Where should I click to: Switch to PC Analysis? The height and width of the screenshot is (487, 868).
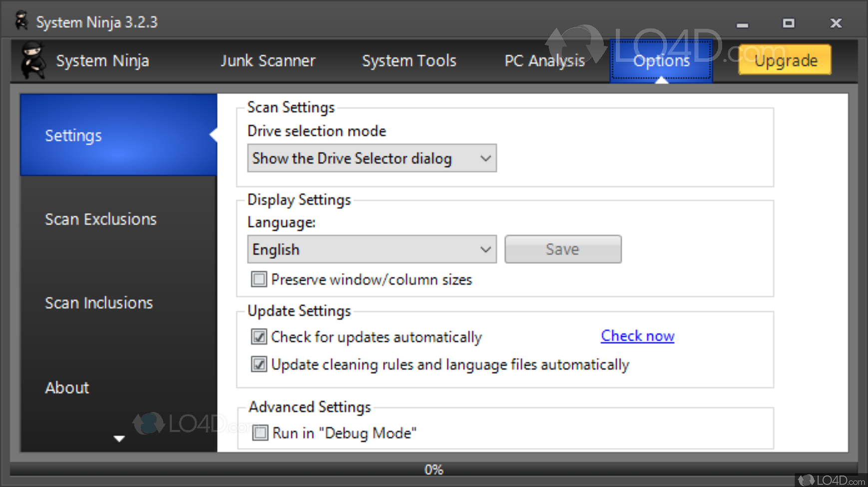(544, 60)
